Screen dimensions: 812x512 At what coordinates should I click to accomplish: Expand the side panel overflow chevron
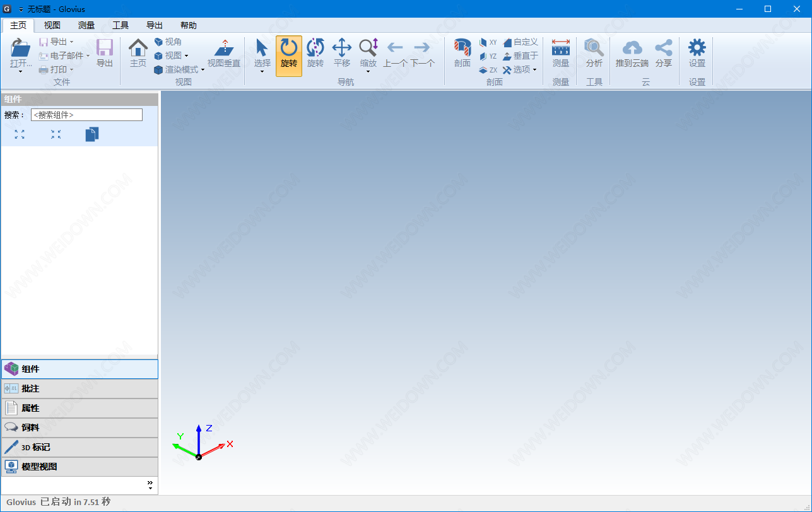pyautogui.click(x=150, y=484)
